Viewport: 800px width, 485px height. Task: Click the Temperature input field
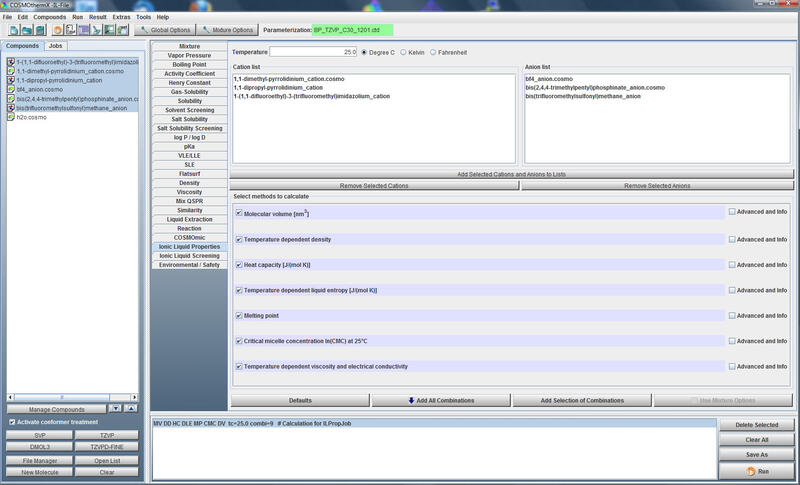coord(313,51)
